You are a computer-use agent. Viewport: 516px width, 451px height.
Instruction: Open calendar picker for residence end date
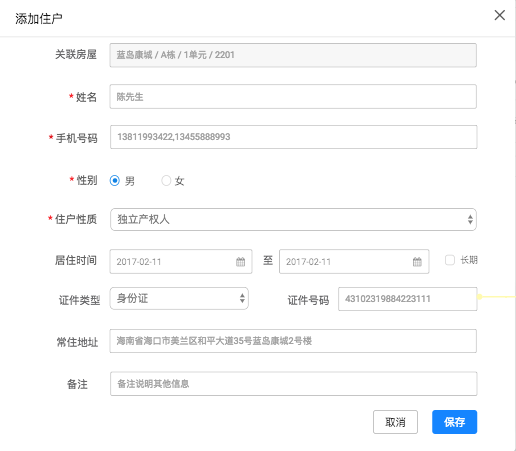417,262
